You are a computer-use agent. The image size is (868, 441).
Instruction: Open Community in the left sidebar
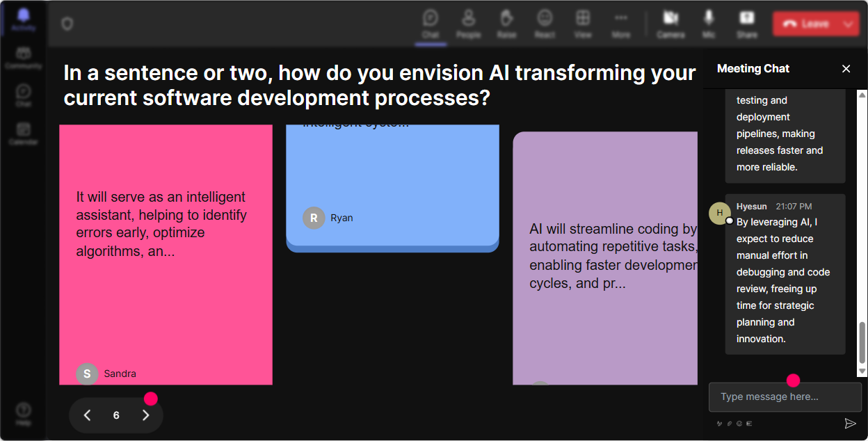[x=24, y=58]
